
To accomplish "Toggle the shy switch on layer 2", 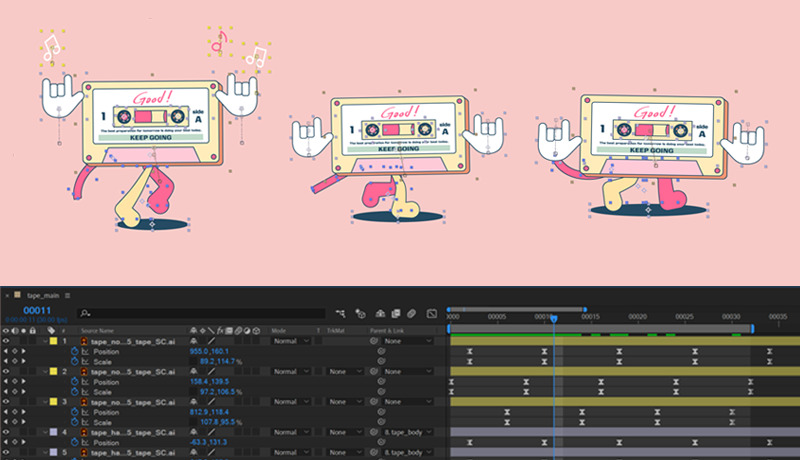I will point(193,371).
